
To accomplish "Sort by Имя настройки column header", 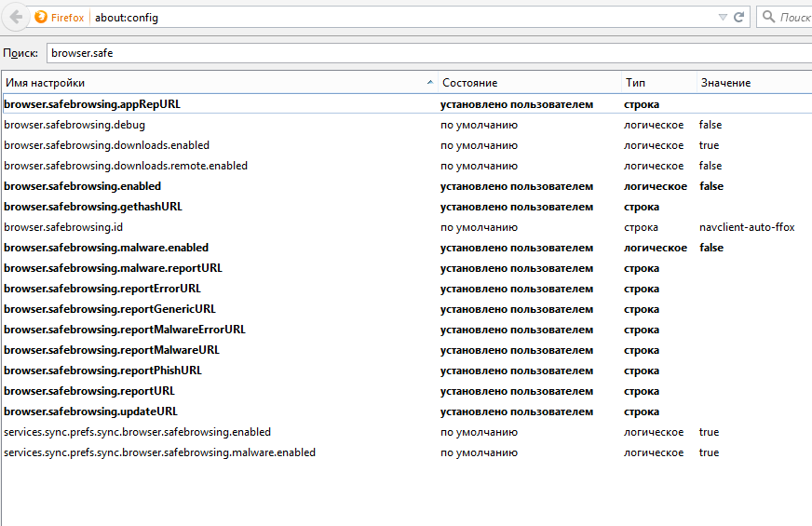I will point(220,83).
